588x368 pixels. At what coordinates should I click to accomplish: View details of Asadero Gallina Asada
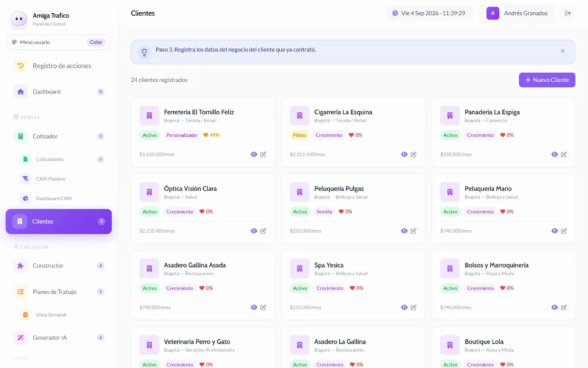pos(254,307)
